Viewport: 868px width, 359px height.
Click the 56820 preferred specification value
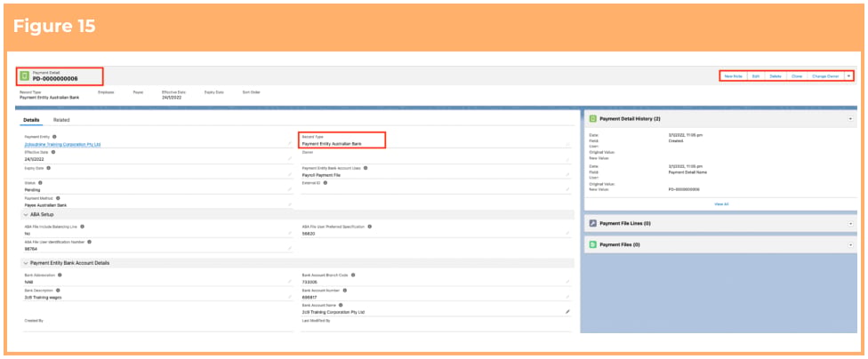click(x=309, y=234)
